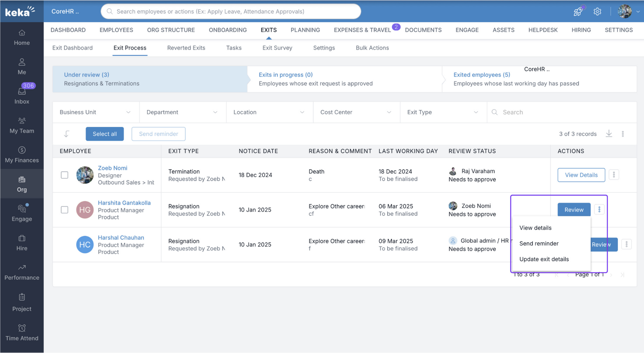Viewport: 644px width, 353px height.
Task: Switch to the Reverted Exits tab
Action: 186,48
